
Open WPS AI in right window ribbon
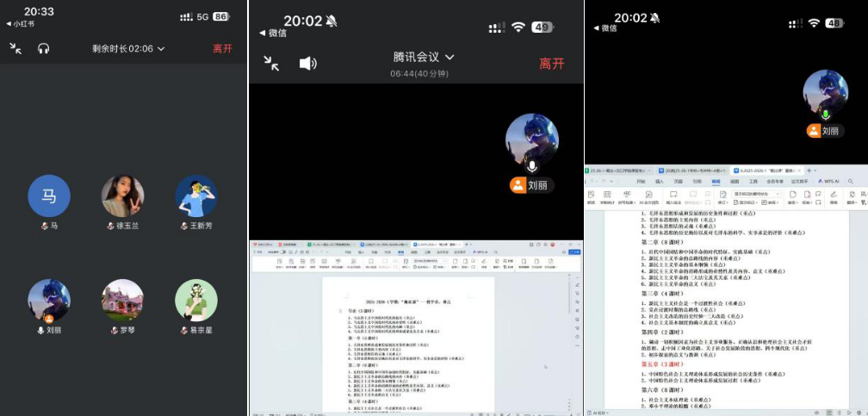pyautogui.click(x=829, y=182)
